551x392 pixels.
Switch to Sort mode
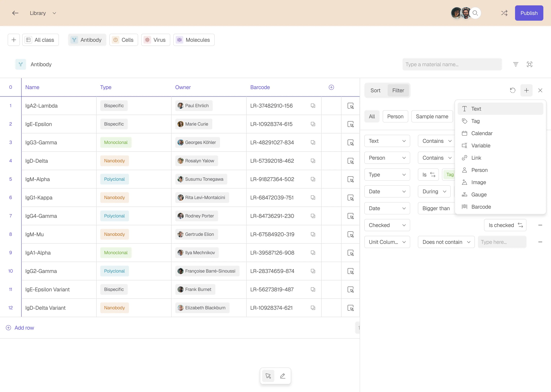[x=375, y=91]
